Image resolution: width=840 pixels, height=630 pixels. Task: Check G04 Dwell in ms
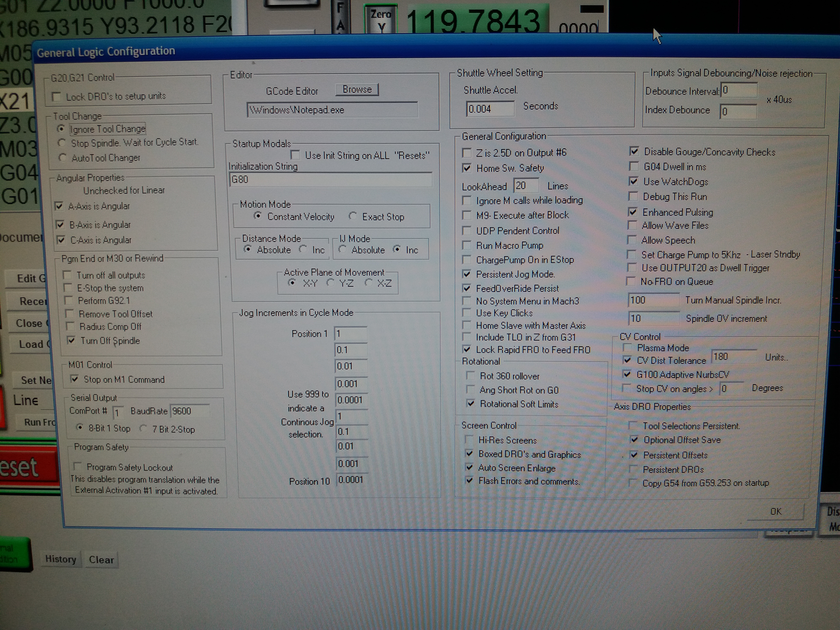coord(633,166)
